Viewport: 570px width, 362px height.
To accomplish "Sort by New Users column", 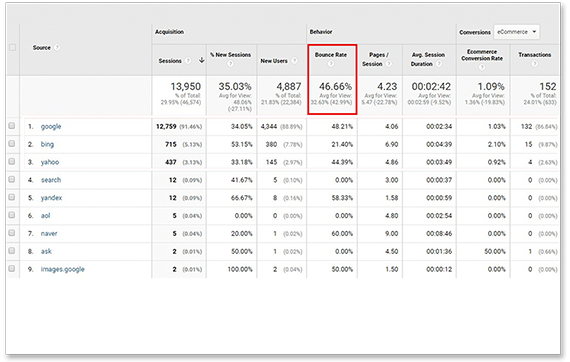I will [x=274, y=61].
